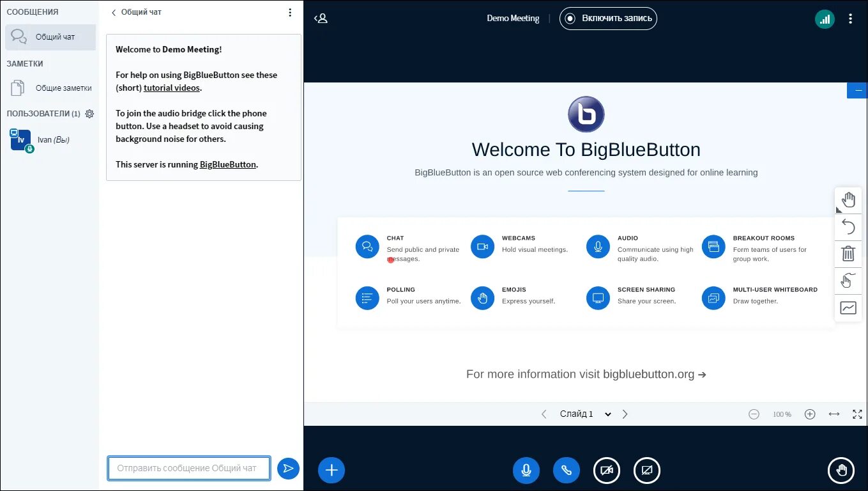Open user management gear next to Пользователи
Image resolution: width=868 pixels, height=491 pixels.
tap(89, 114)
